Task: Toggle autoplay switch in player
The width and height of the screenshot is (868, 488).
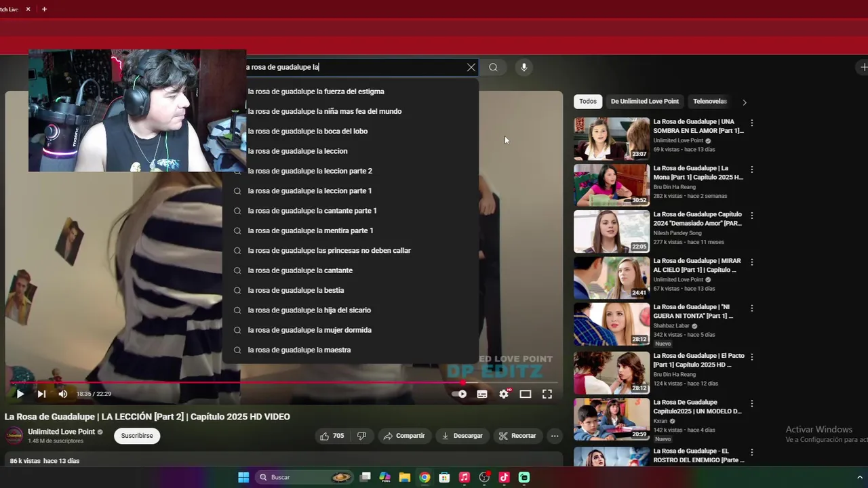Action: [x=460, y=394]
